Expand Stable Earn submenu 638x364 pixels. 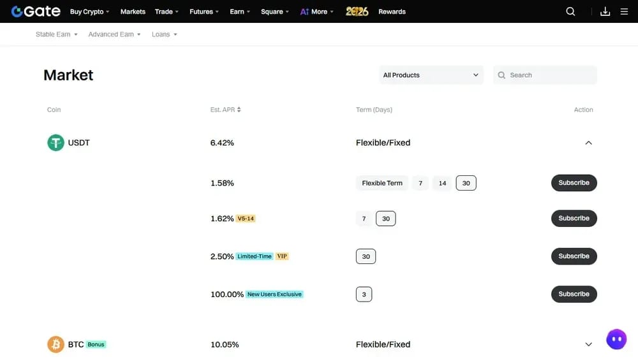(x=57, y=34)
